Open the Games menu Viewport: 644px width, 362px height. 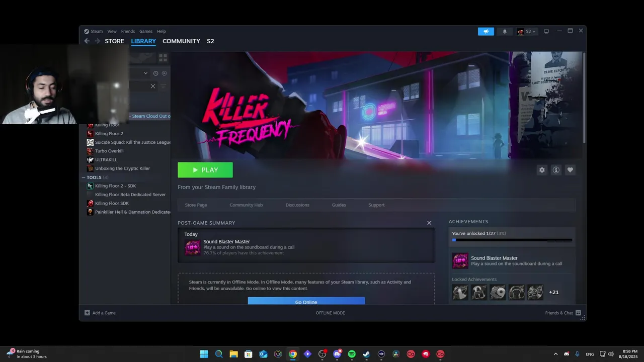tap(146, 31)
